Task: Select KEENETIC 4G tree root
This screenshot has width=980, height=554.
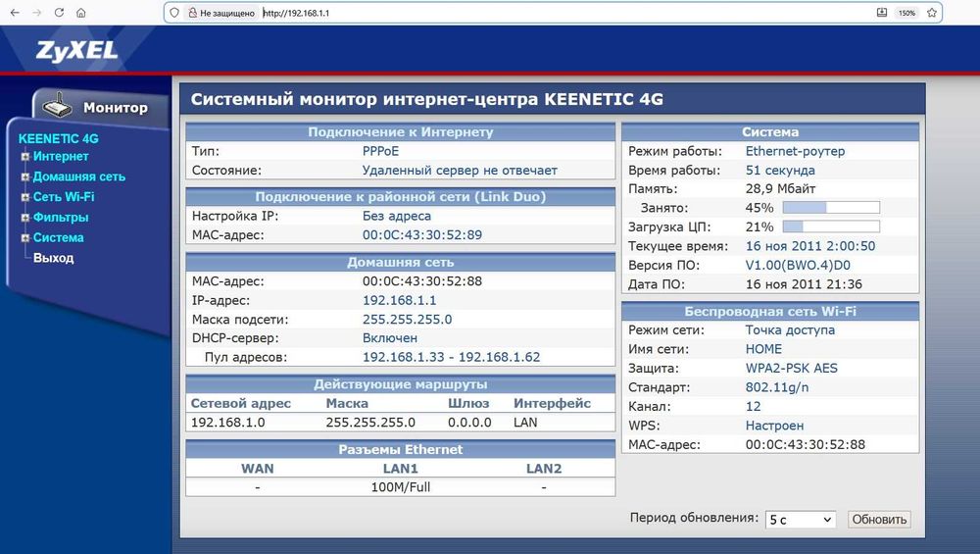Action: click(58, 139)
